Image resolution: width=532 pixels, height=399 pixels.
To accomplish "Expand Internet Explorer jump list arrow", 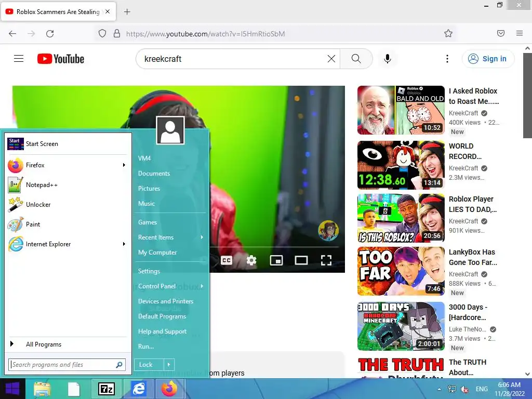I will point(124,244).
